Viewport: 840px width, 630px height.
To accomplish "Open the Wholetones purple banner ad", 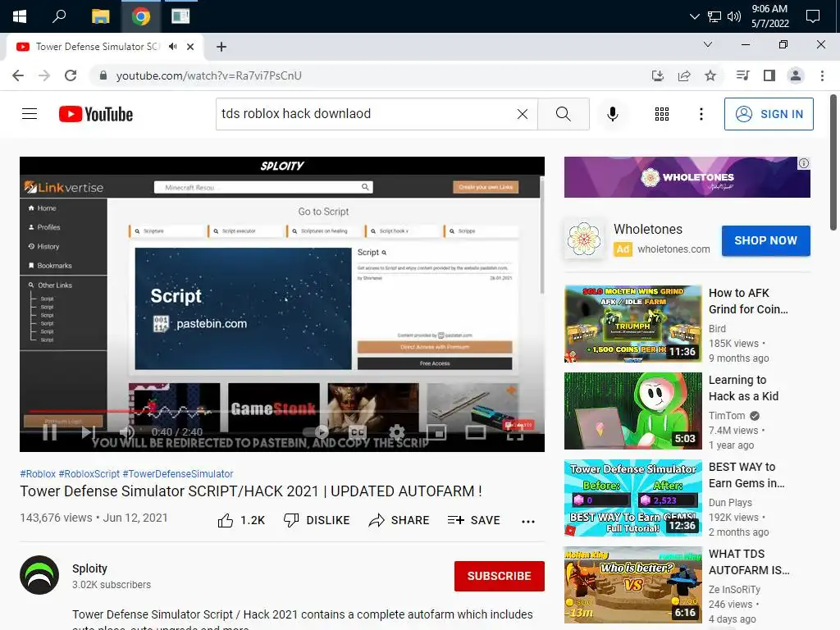I will pos(687,177).
